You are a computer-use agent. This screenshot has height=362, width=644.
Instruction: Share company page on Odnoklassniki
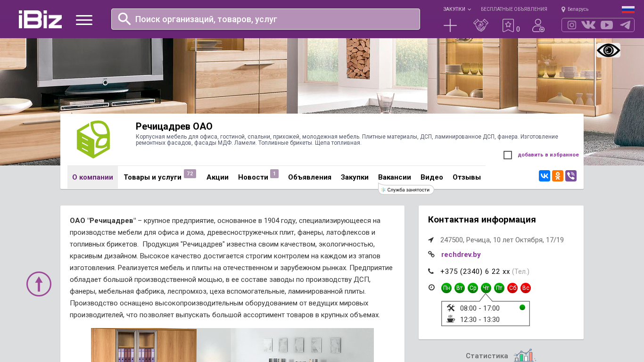click(558, 176)
